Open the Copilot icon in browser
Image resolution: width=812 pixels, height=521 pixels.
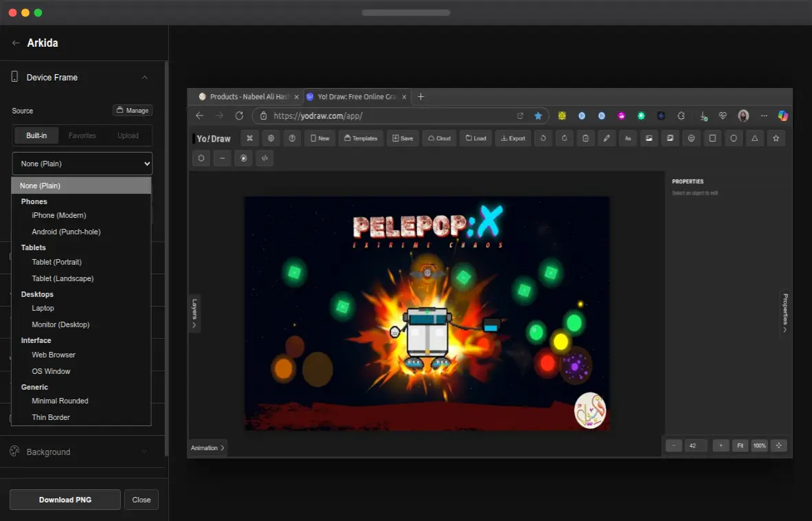point(783,116)
